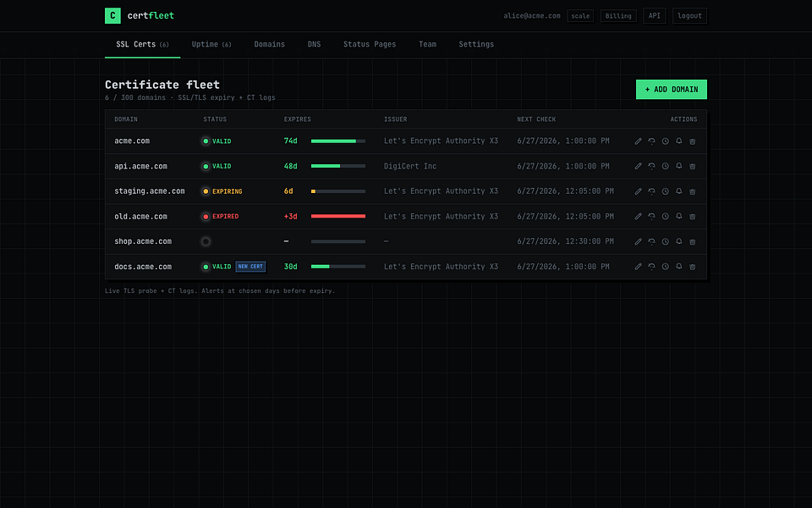Recheck acme.com with the refresh icon
This screenshot has width=812, height=508.
point(651,141)
